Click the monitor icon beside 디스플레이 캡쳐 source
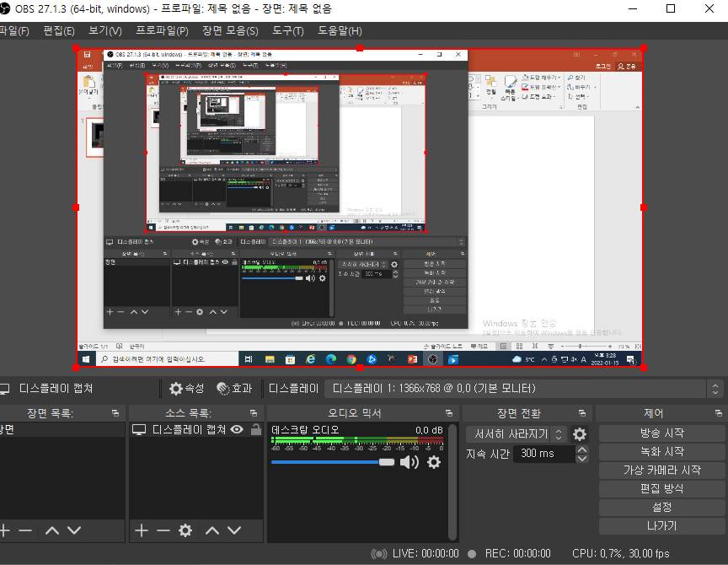This screenshot has height=565, width=728. [139, 429]
